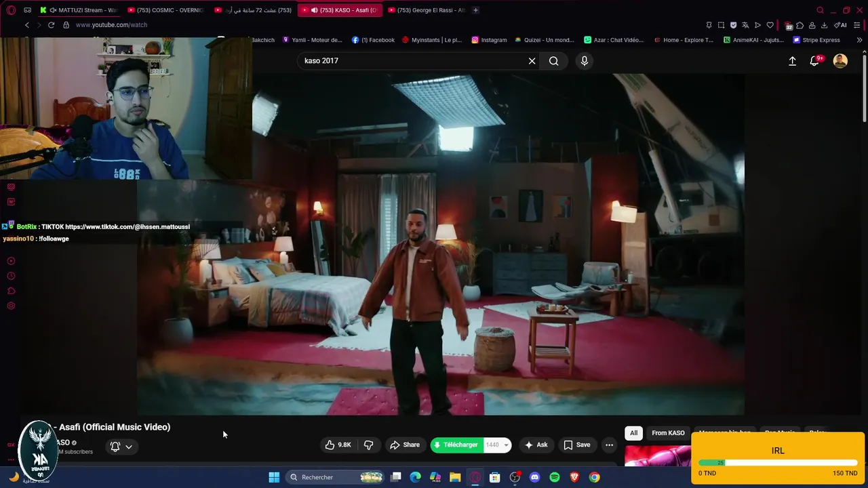Open the YouTube create upload icon
This screenshot has width=868, height=488.
tap(792, 61)
